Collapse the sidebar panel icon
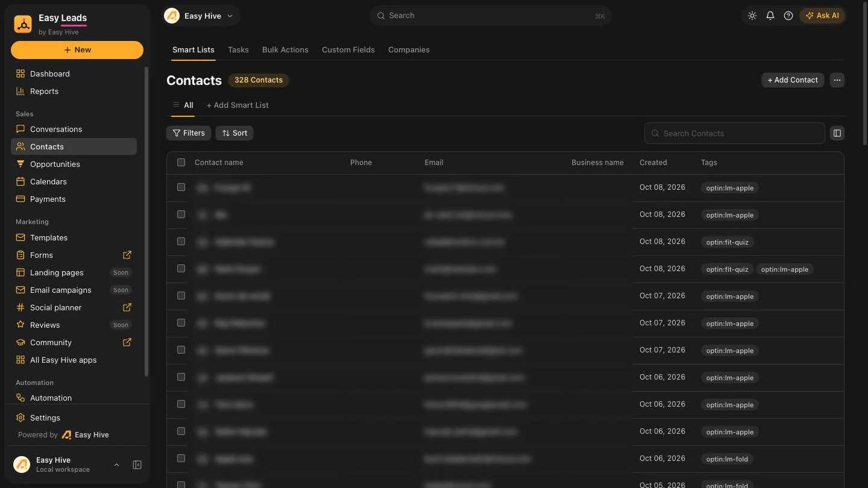 137,465
